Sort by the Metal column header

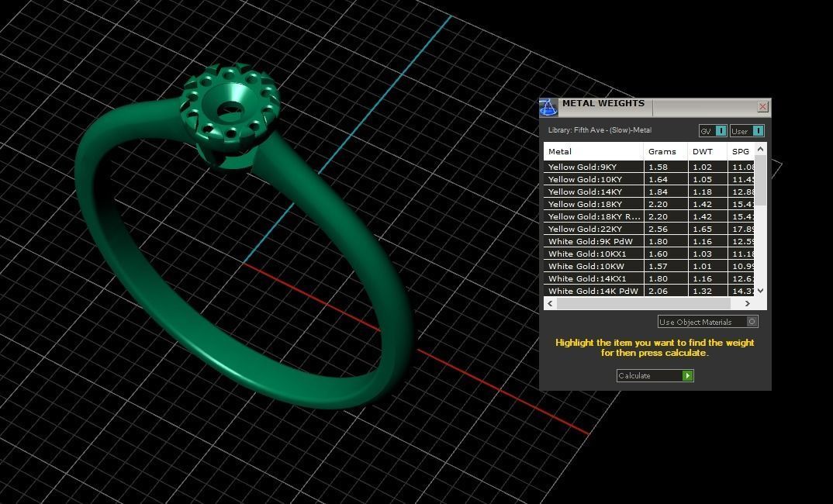593,151
